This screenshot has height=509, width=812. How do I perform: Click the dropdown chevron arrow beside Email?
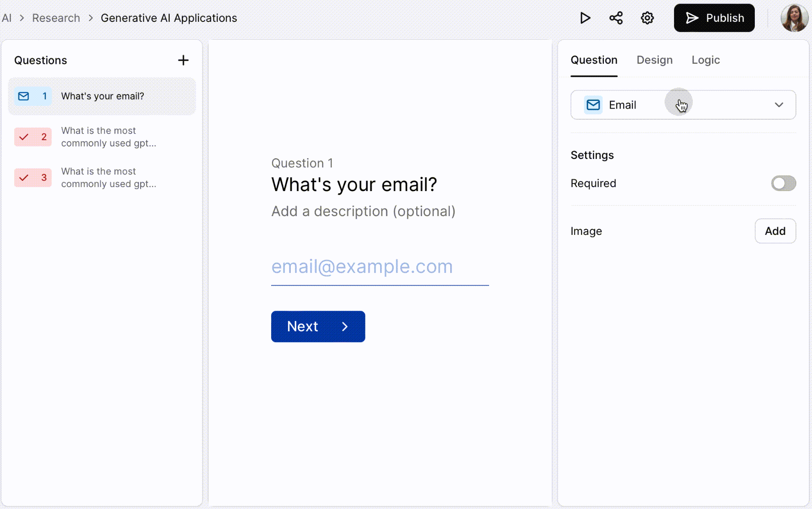click(779, 105)
